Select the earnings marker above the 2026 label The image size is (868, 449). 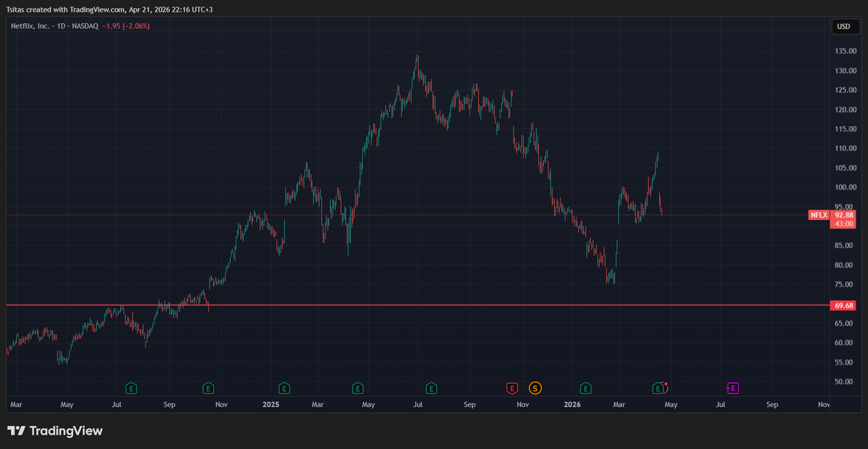coord(584,388)
